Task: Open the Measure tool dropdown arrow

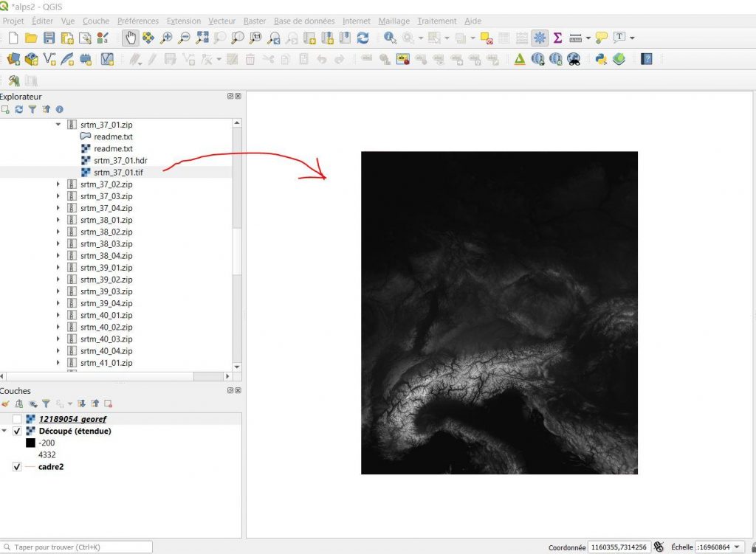Action: (x=588, y=38)
